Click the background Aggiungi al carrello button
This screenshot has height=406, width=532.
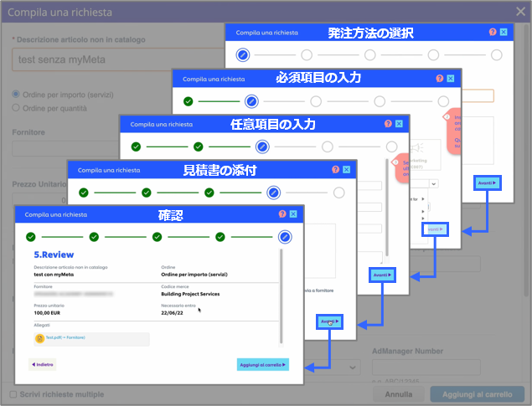tap(478, 394)
